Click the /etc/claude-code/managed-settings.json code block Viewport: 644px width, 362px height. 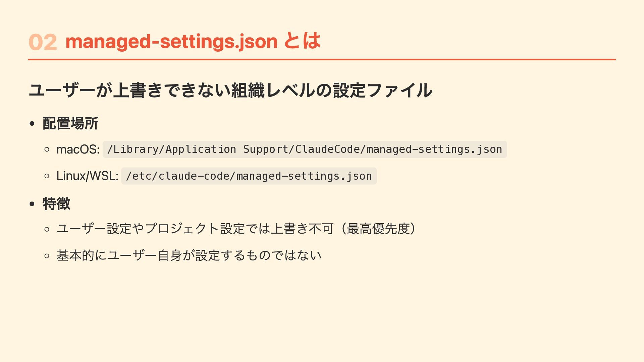click(249, 176)
